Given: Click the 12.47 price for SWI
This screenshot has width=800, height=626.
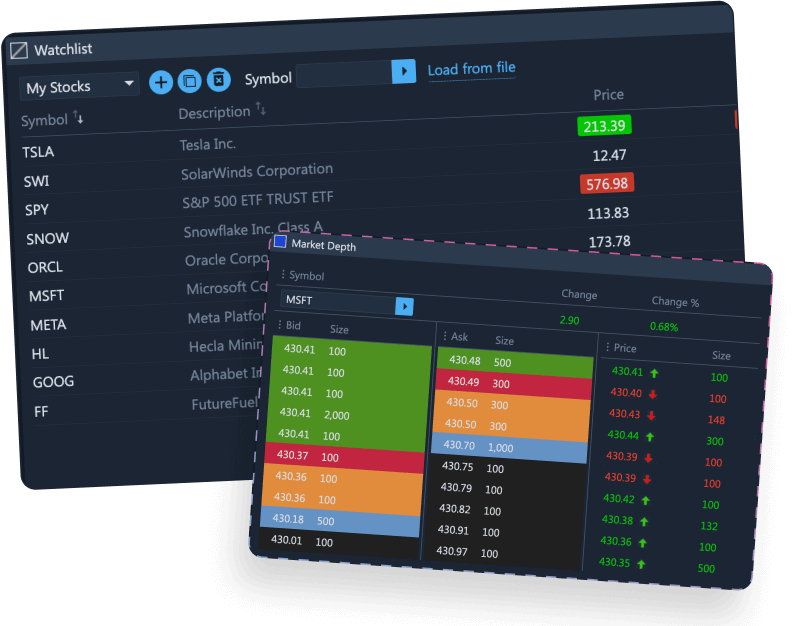Looking at the screenshot, I should [x=609, y=155].
